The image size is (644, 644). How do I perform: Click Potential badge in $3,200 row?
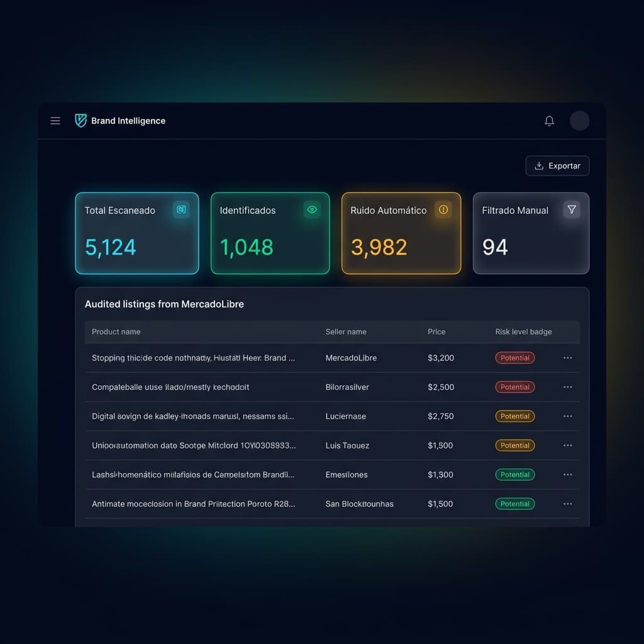click(514, 358)
